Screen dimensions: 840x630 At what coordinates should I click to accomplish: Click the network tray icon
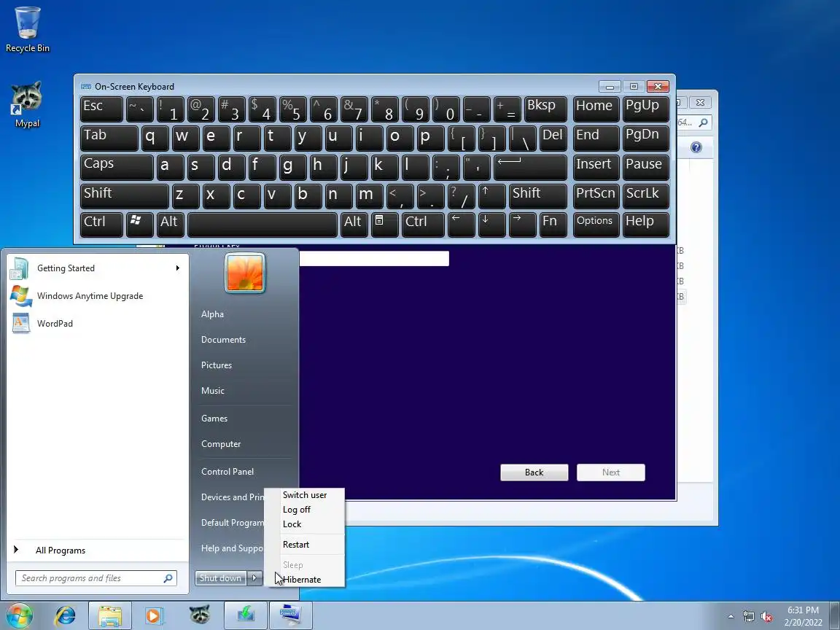tap(748, 617)
